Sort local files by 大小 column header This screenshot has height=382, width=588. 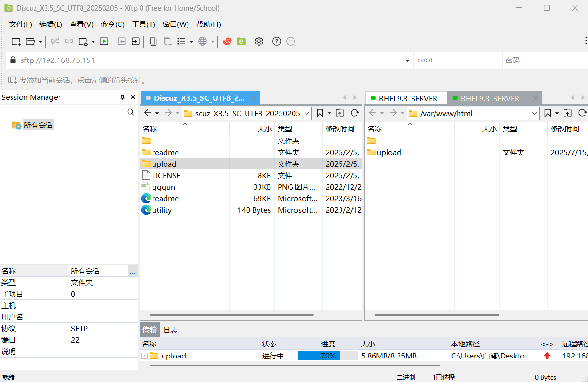pyautogui.click(x=252, y=129)
